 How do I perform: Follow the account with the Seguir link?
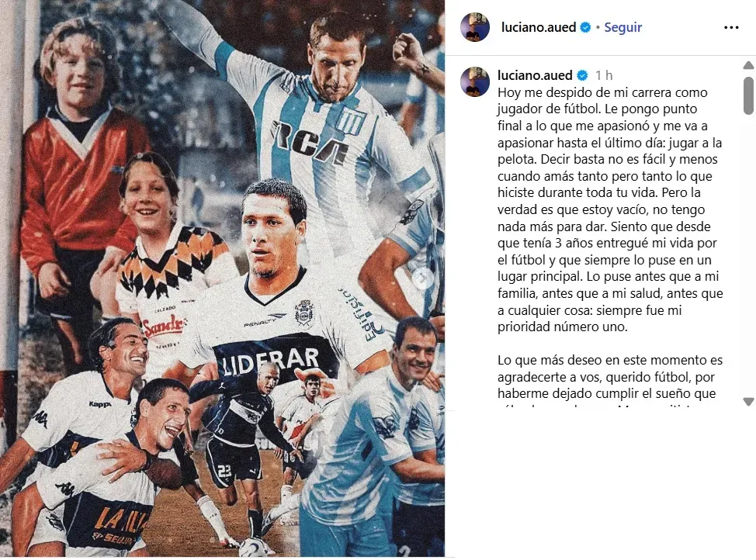(623, 27)
